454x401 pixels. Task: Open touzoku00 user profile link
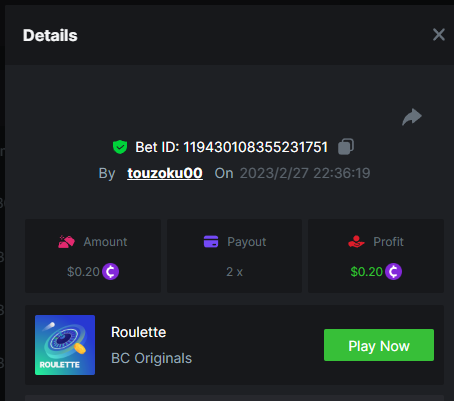point(165,173)
